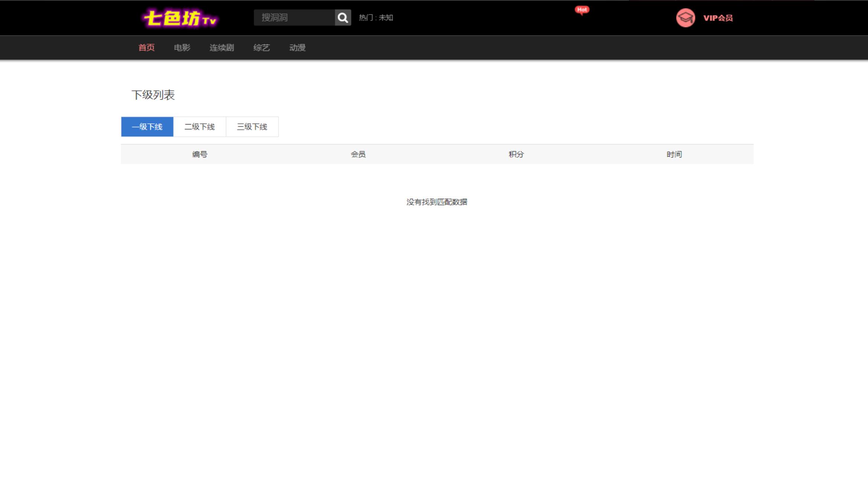Image resolution: width=868 pixels, height=501 pixels.
Task: Go to 首页 in navigation bar
Action: click(x=146, y=48)
